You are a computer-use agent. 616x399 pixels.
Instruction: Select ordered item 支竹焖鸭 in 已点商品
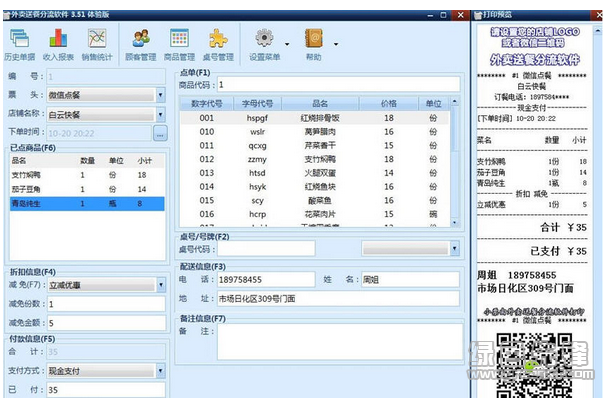(x=87, y=175)
